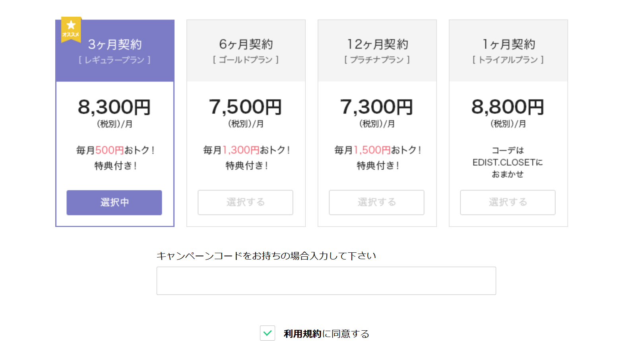644x341 pixels.
Task: Open the 利用規約 terms link
Action: (302, 334)
